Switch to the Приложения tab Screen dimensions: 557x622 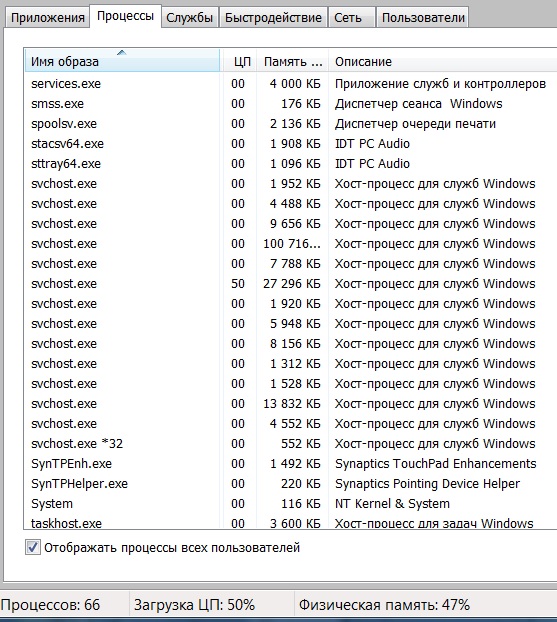tap(47, 17)
